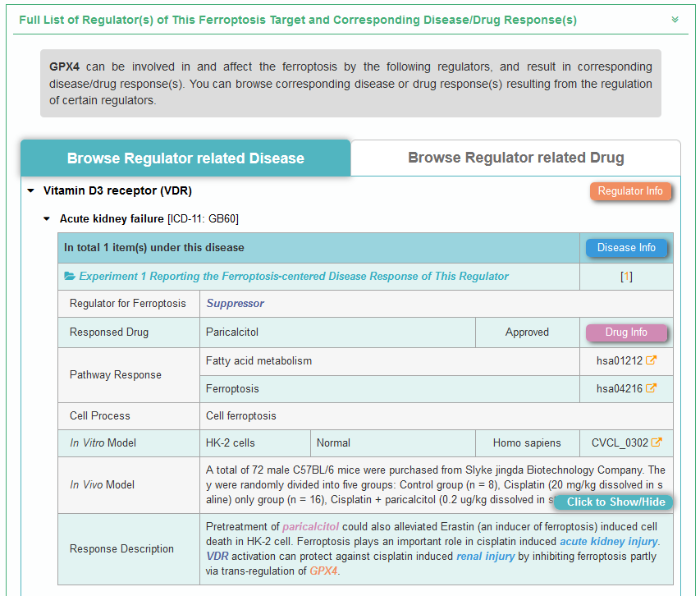The width and height of the screenshot is (700, 596).
Task: Open the Regulator Info button
Action: tap(629, 191)
